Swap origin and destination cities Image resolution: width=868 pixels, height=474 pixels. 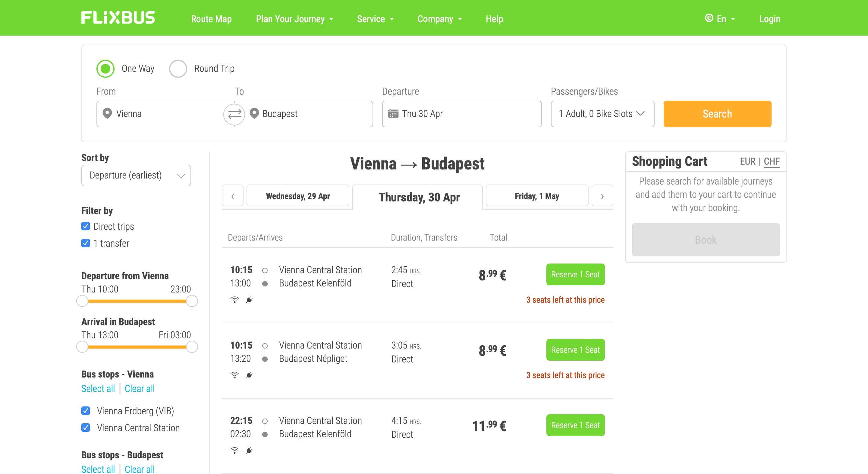[234, 114]
